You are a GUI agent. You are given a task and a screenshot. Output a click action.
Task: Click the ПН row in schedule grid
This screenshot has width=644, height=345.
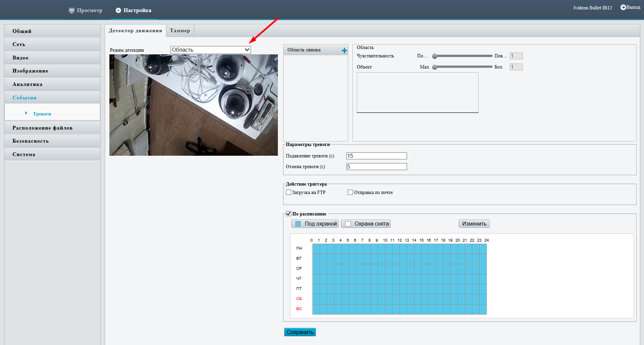tap(399, 249)
